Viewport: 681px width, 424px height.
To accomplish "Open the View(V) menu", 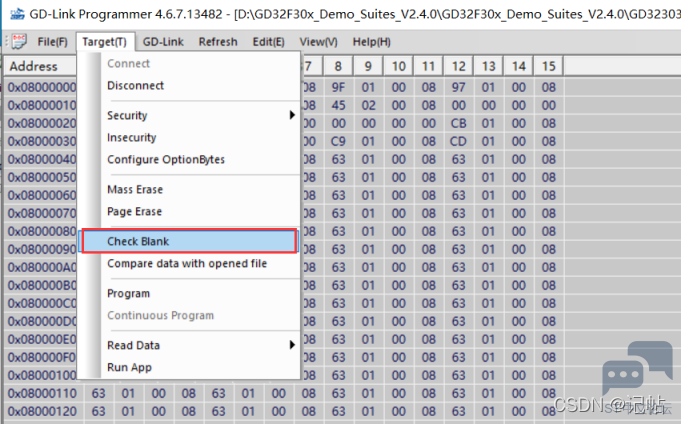I will [318, 42].
